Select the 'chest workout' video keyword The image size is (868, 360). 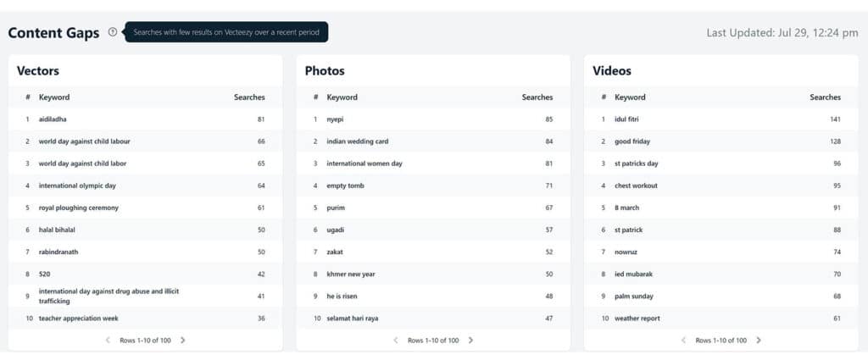636,186
